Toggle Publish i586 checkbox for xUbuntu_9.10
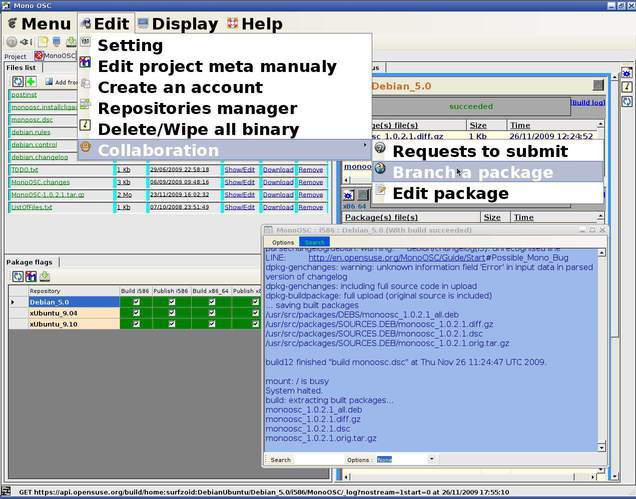 (172, 324)
